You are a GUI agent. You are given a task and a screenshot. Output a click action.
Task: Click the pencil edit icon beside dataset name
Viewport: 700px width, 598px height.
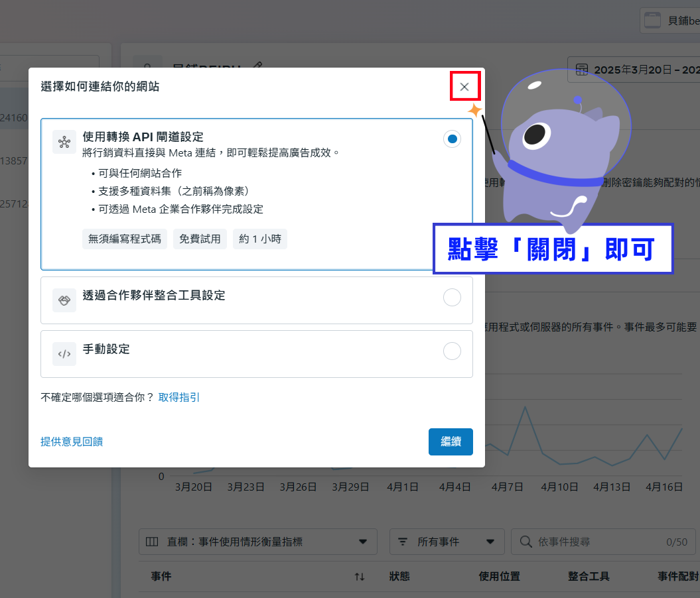tap(257, 65)
